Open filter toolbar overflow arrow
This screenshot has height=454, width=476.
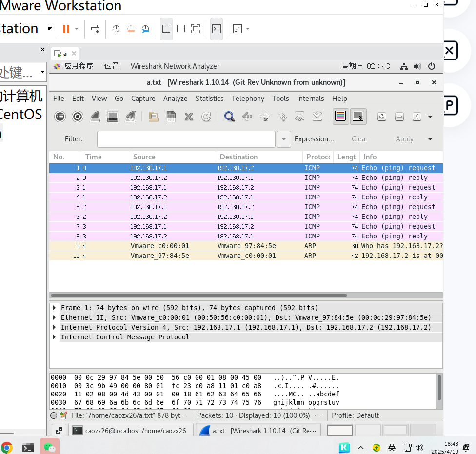pos(430,139)
